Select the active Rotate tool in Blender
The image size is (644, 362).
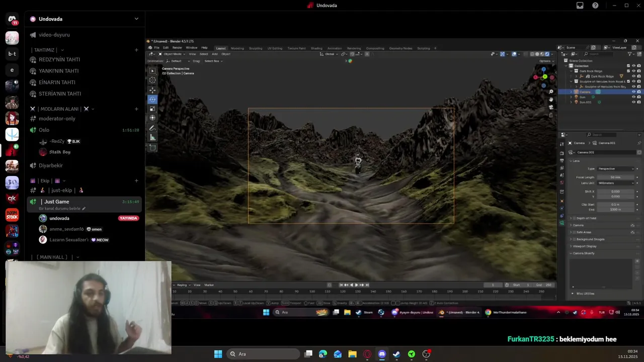(152, 99)
